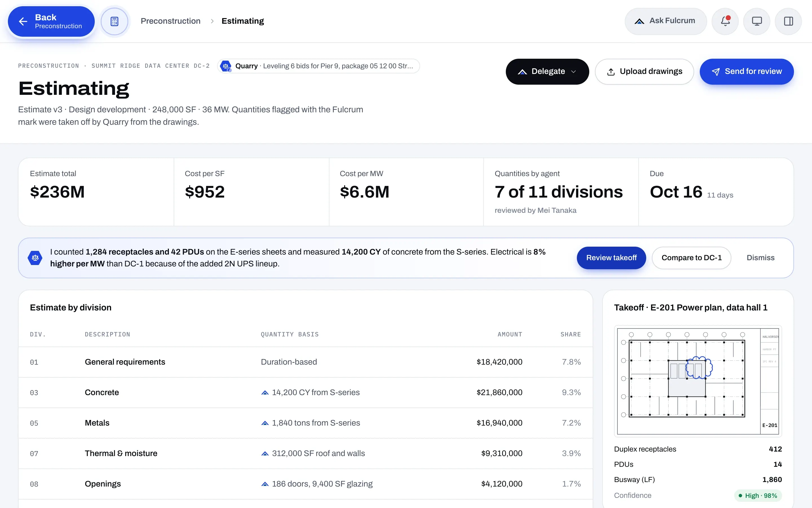Open the calculator estimating icon
This screenshot has width=812, height=508.
tap(114, 21)
